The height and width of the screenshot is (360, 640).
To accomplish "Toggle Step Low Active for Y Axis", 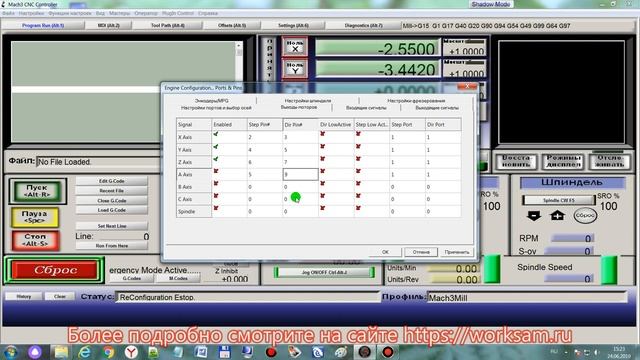I will (358, 147).
